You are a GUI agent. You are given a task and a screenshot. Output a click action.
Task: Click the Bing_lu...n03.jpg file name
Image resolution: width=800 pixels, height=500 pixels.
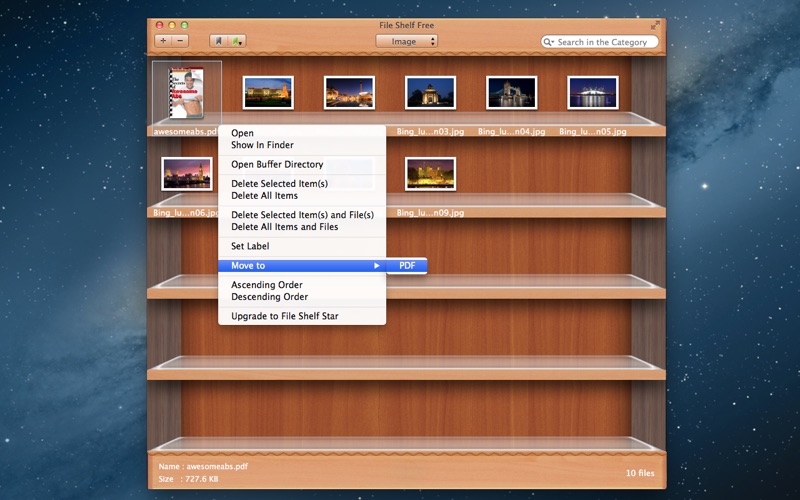tap(430, 131)
